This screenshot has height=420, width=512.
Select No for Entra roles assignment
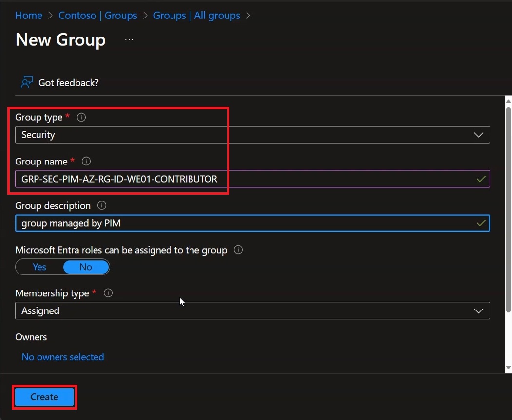point(86,267)
